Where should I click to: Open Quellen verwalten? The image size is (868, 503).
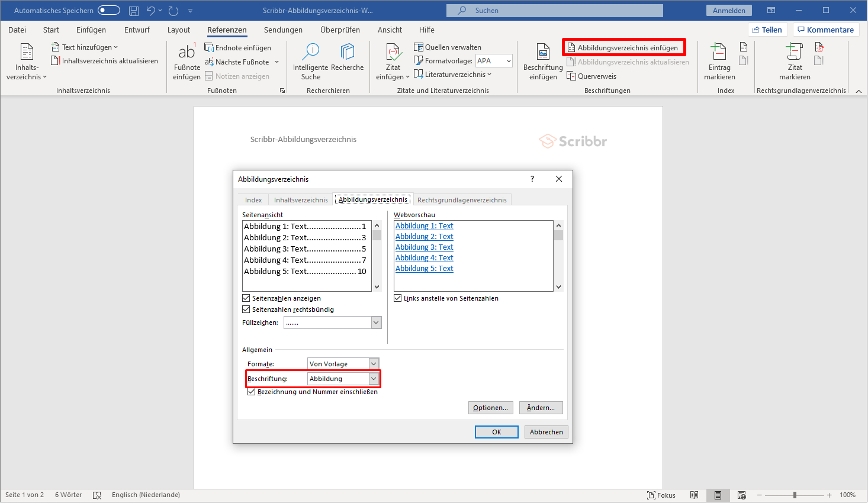click(448, 47)
